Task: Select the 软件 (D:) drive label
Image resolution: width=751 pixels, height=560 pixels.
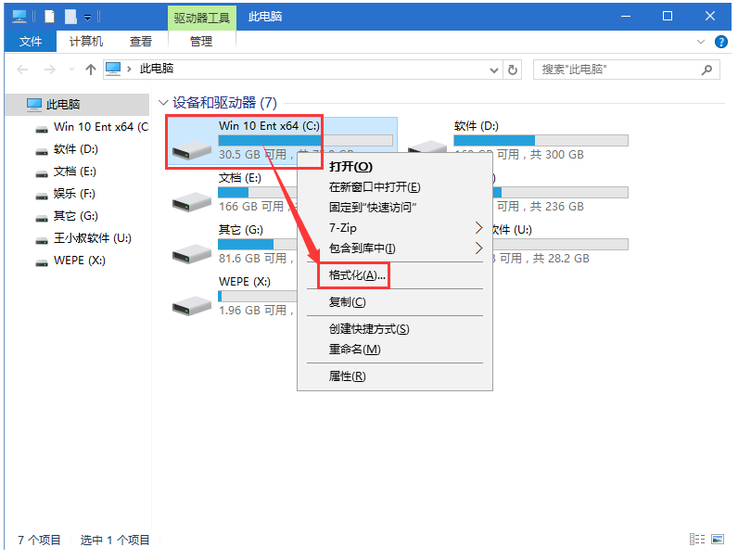Action: point(476,126)
